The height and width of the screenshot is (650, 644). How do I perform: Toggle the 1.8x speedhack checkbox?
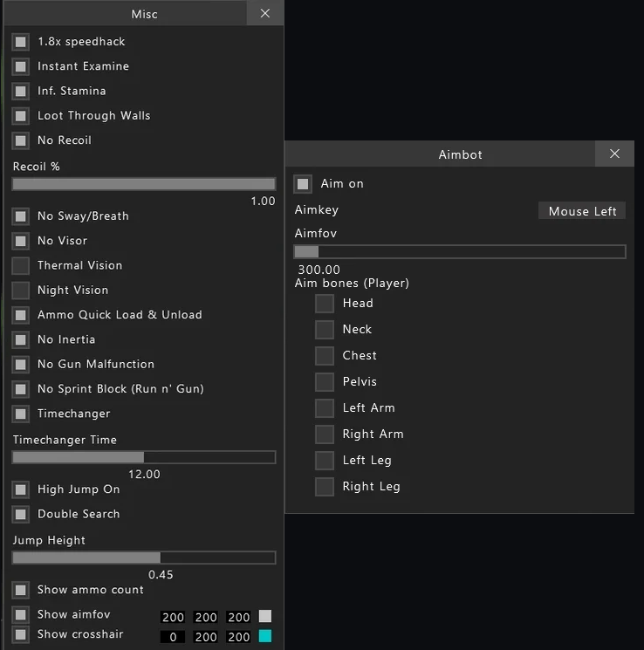(20, 42)
